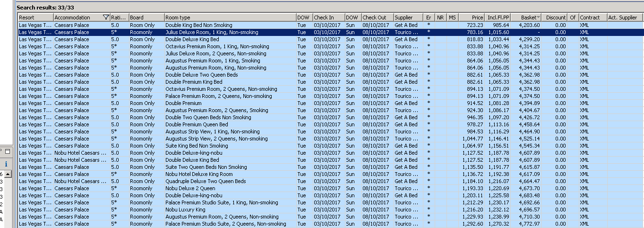
Task: Click the Er column header
Action: click(429, 18)
